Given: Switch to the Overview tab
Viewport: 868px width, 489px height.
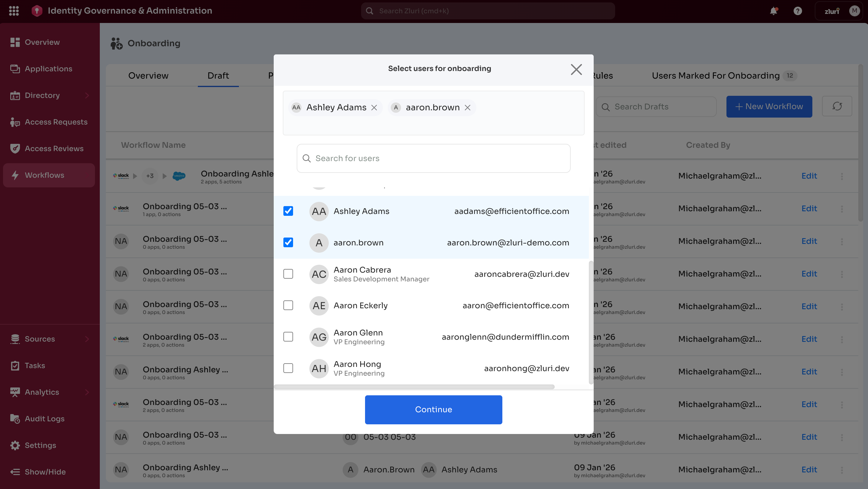Looking at the screenshot, I should click(x=148, y=76).
